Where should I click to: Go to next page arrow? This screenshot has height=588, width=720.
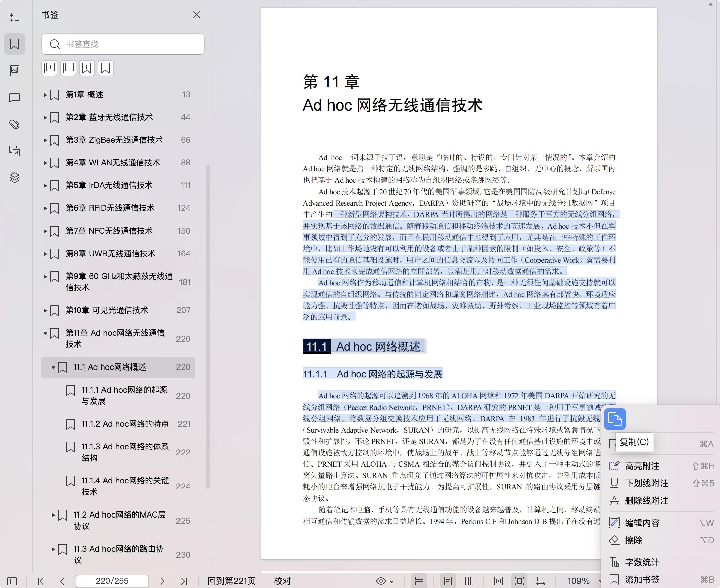click(162, 581)
